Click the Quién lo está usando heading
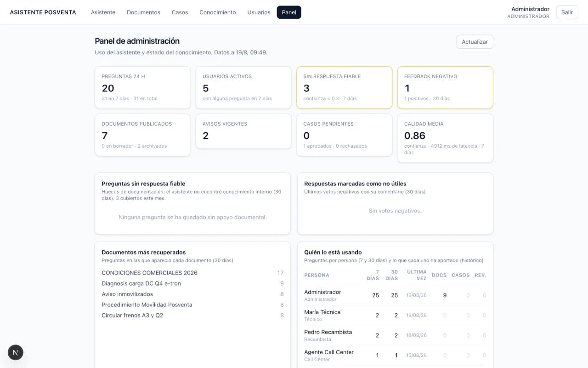The height and width of the screenshot is (368, 588). [333, 252]
